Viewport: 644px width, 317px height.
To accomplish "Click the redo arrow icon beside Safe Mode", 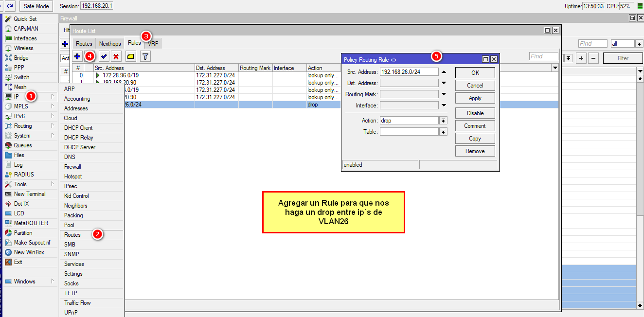I will coord(10,6).
